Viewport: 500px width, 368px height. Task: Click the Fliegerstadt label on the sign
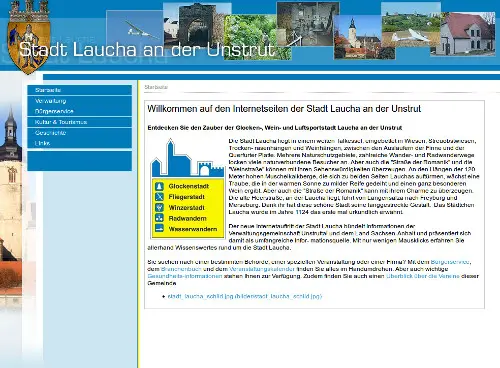click(186, 197)
